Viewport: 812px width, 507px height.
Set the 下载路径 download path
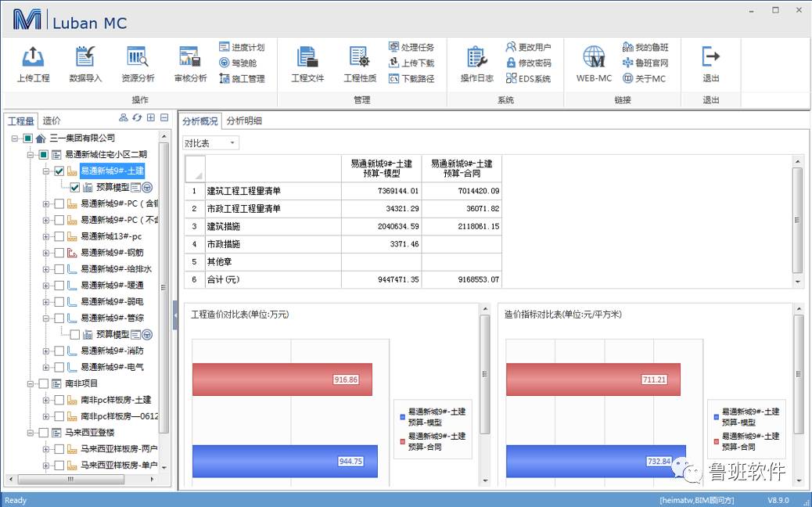tap(411, 79)
